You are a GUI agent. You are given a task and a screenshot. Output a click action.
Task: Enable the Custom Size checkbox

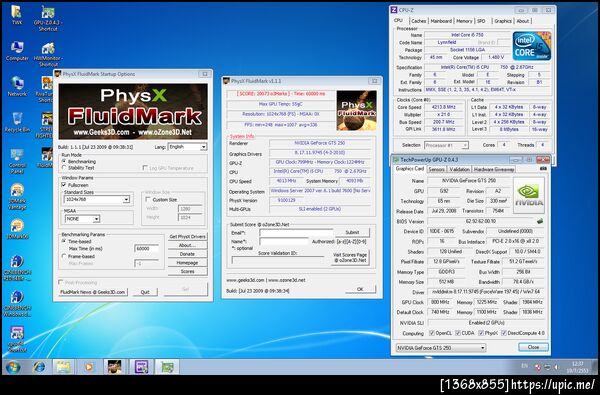(x=148, y=199)
